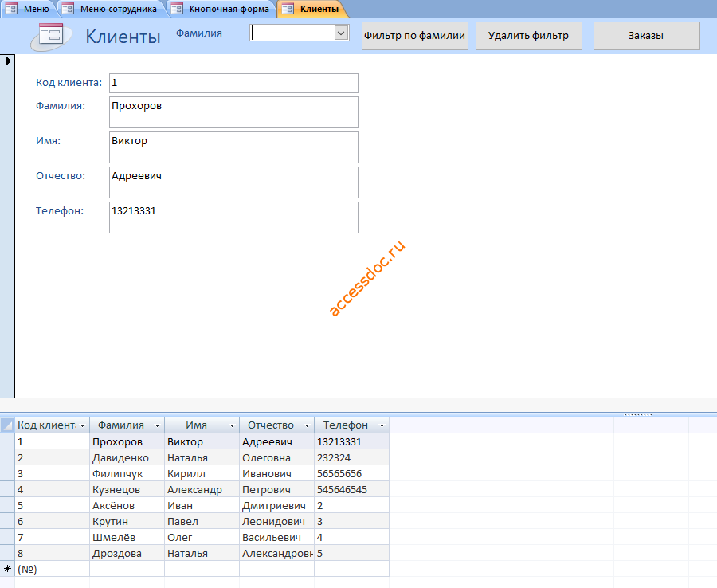Viewport: 717px width, 588px height.
Task: Click the Олеговна cell in datasheet
Action: 276,457
